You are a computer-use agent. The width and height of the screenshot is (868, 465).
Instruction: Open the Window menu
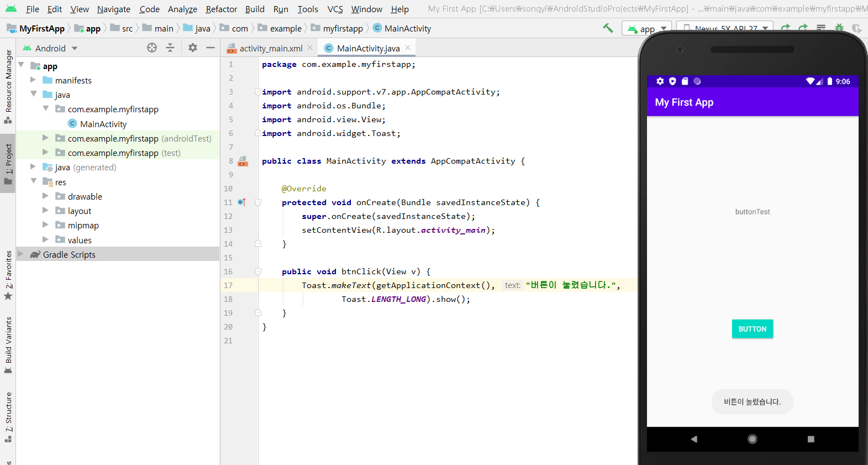(367, 9)
